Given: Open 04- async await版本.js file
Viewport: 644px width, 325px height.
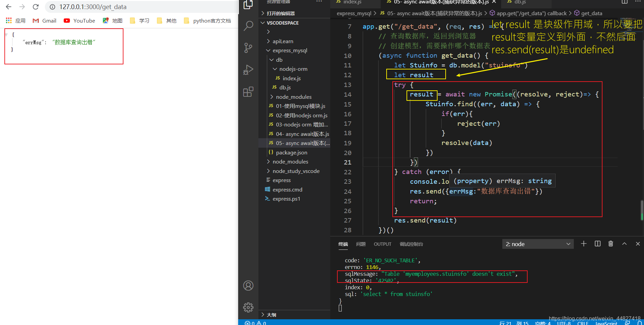Looking at the screenshot, I should pos(294,134).
